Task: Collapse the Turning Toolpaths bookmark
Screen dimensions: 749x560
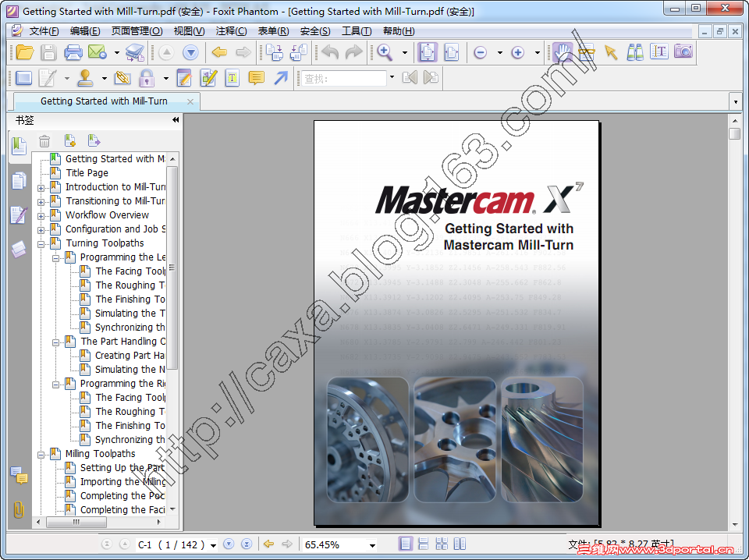Action: tap(41, 244)
